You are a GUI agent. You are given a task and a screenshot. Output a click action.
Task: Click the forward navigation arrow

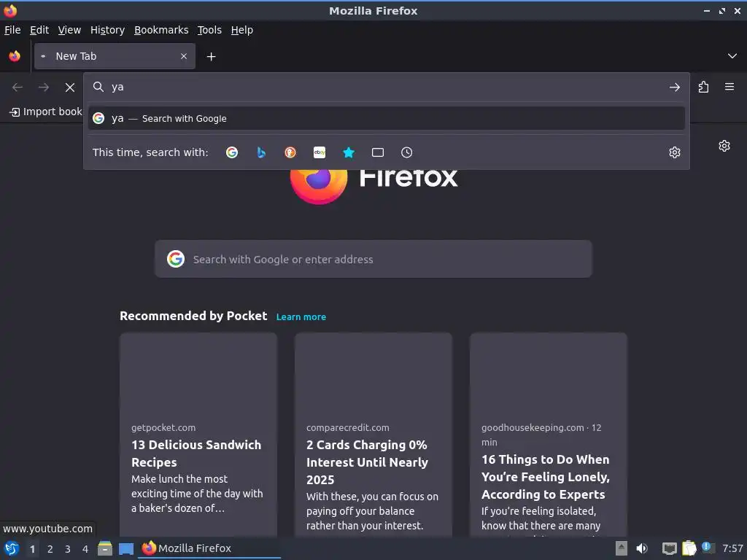(x=44, y=87)
